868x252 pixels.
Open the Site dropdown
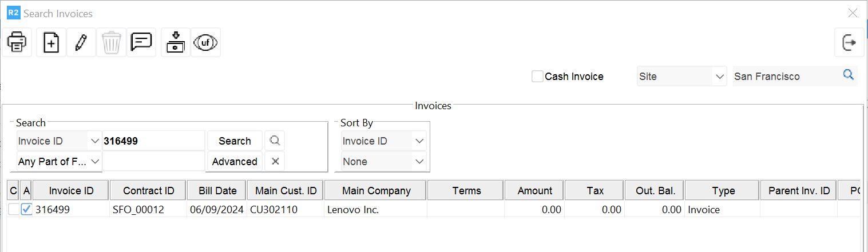[x=681, y=77]
